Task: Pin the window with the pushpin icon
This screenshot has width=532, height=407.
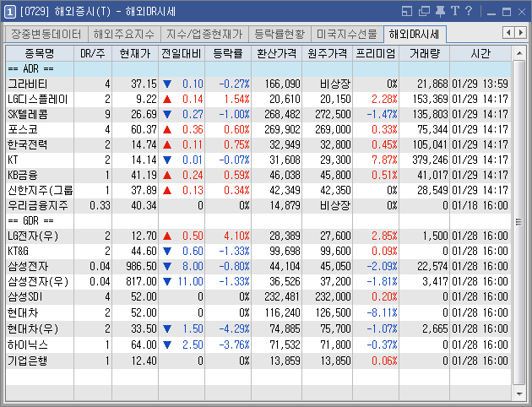Action: click(x=440, y=12)
